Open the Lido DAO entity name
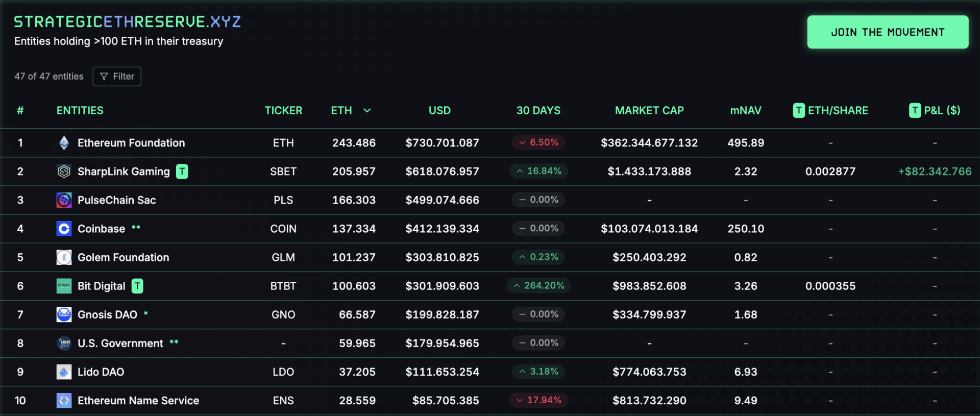This screenshot has width=980, height=416. click(101, 372)
